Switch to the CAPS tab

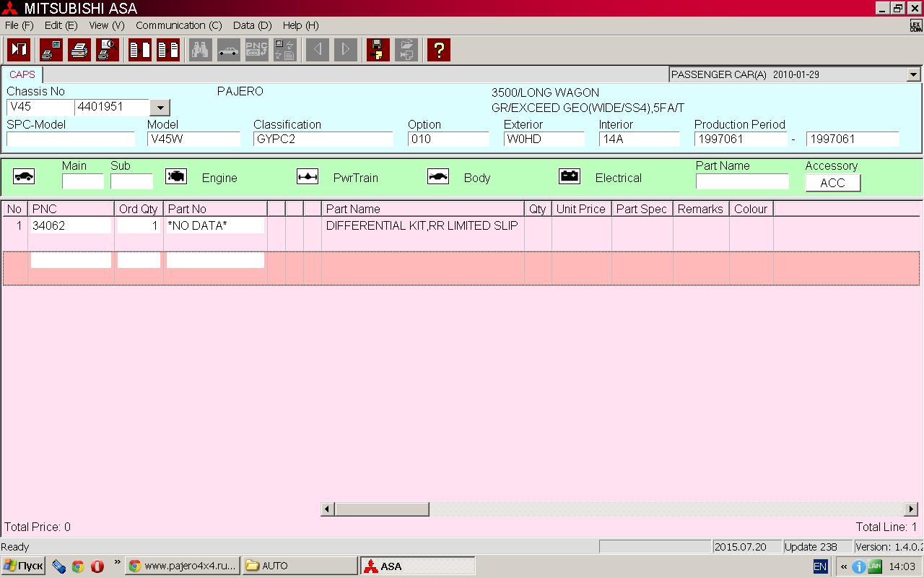[x=22, y=74]
